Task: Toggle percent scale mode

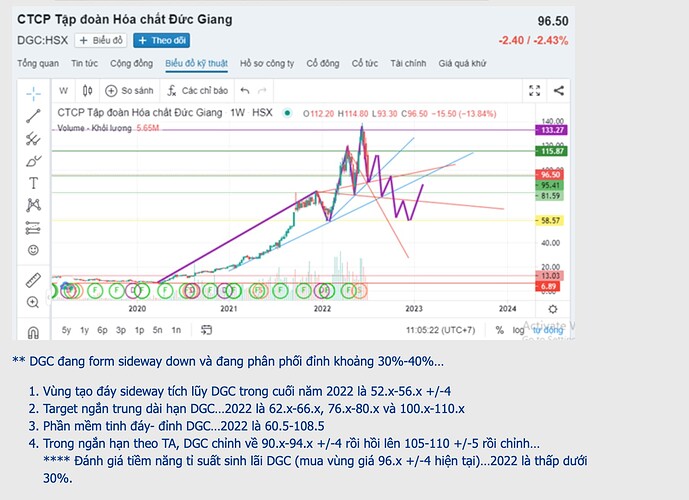Action: 500,330
